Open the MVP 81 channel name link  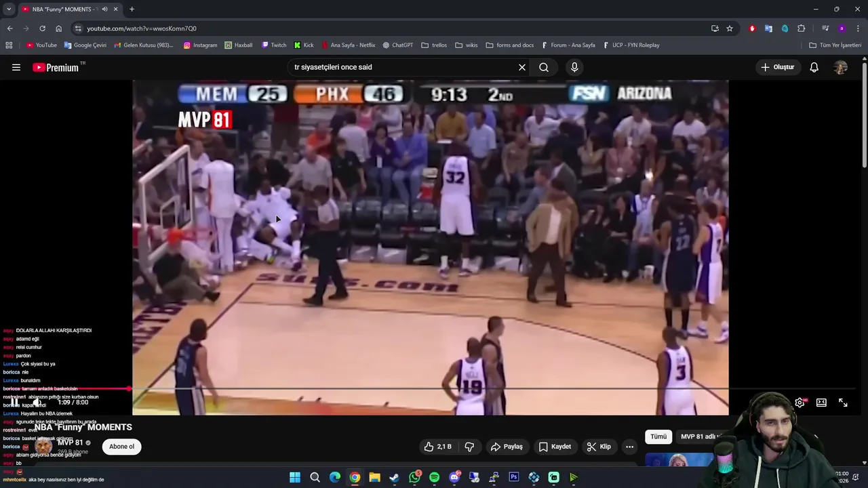point(70,443)
